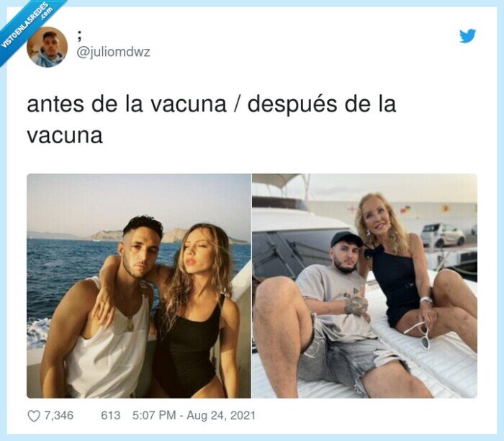Image resolution: width=504 pixels, height=441 pixels.
Task: Click the semicolon display name
Action: (79, 37)
